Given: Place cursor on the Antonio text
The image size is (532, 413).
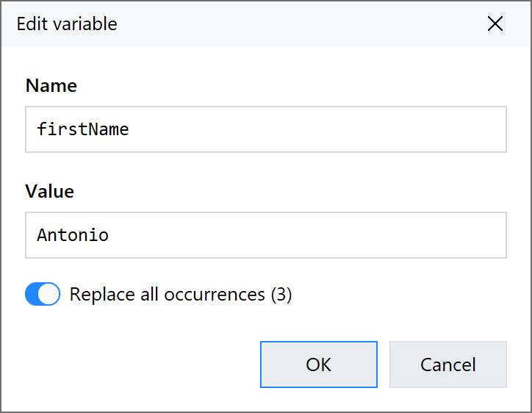Looking at the screenshot, I should click(x=73, y=235).
